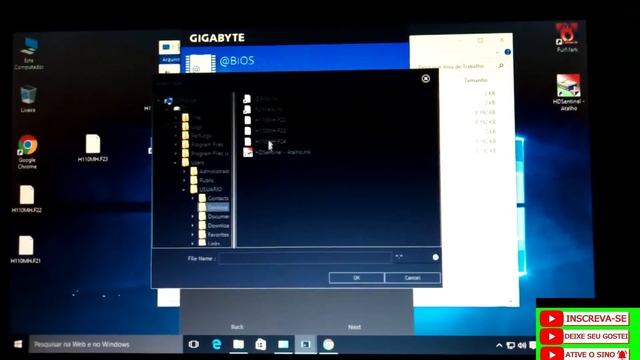Collapse the USUARIO folder node
The height and width of the screenshot is (360, 640).
[184, 190]
